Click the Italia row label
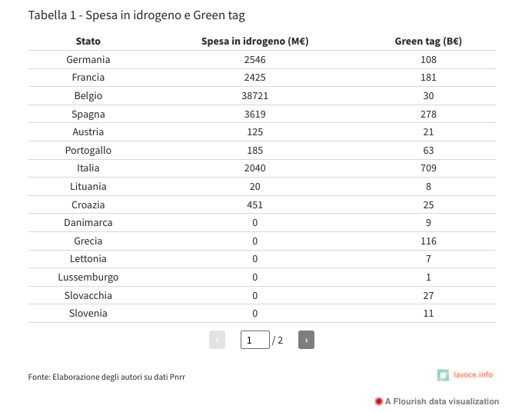This screenshot has width=532, height=412. [88, 168]
